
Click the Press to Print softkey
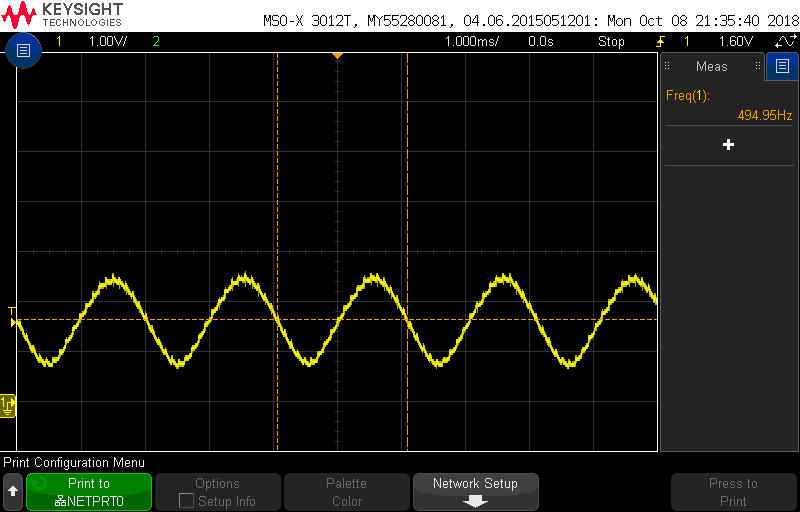pyautogui.click(x=733, y=492)
